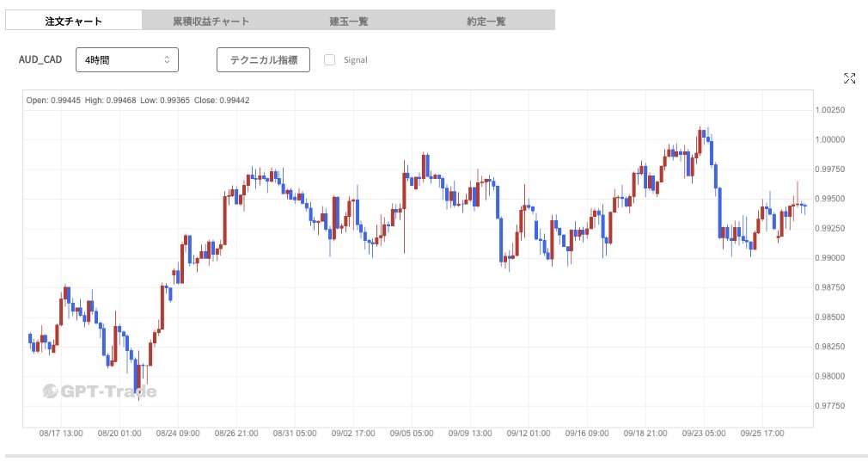Click the 0.97750 price axis label
The height and width of the screenshot is (462, 868).
pos(830,405)
